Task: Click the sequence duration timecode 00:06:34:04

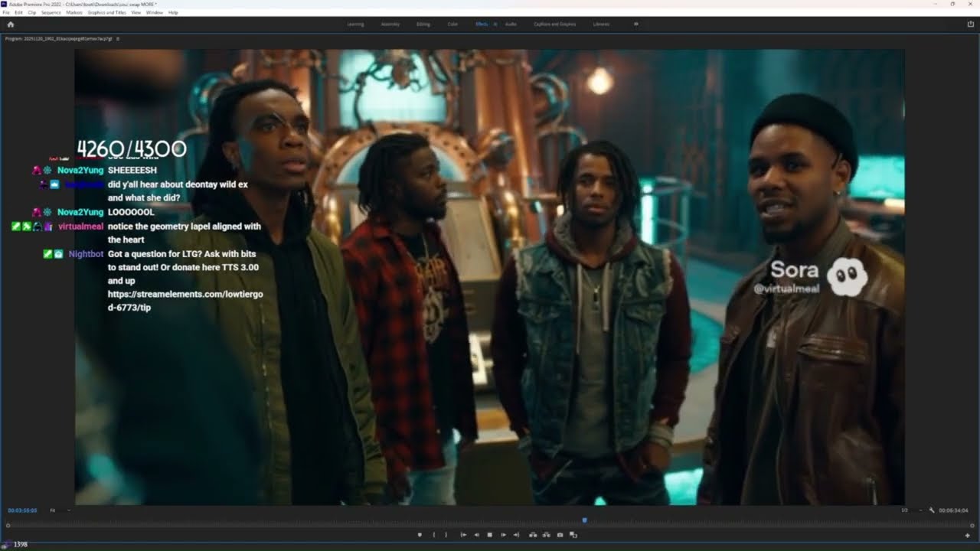Action: coord(953,510)
